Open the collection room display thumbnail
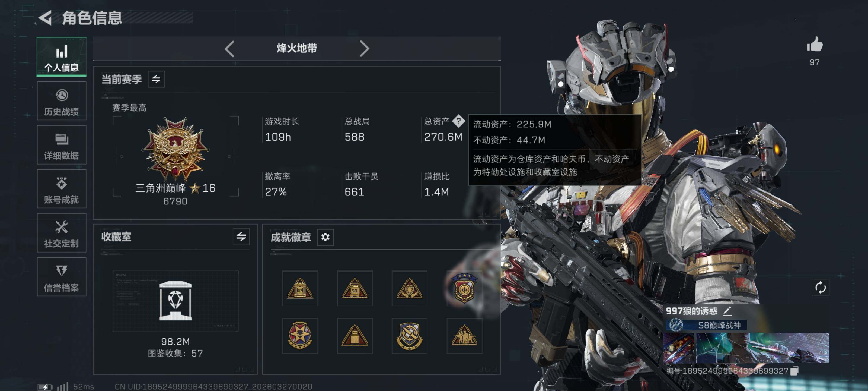The image size is (868, 391). point(175,301)
